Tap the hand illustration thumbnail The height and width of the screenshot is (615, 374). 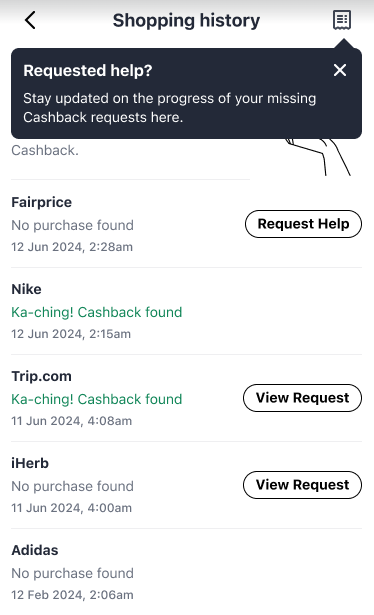click(318, 157)
